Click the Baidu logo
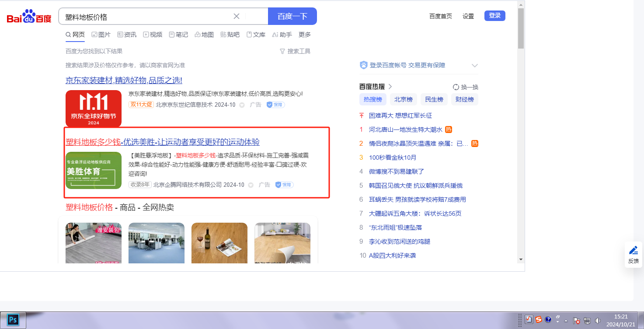644x329 pixels. point(29,17)
